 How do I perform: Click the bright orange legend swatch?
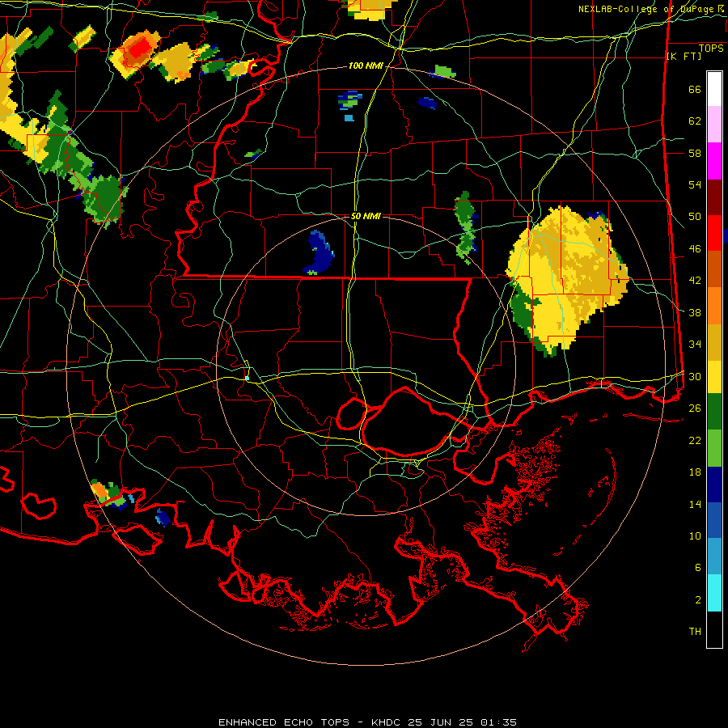pos(714,306)
